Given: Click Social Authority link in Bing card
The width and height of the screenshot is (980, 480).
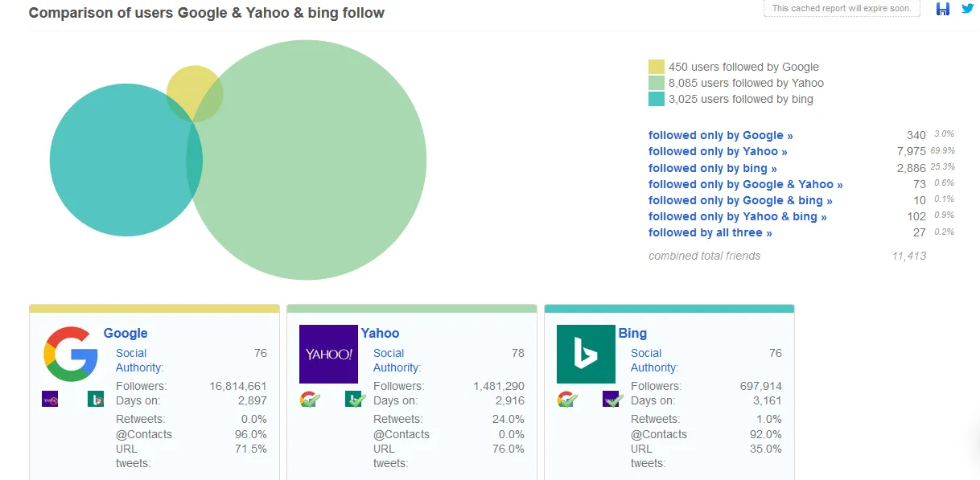Looking at the screenshot, I should pyautogui.click(x=654, y=360).
